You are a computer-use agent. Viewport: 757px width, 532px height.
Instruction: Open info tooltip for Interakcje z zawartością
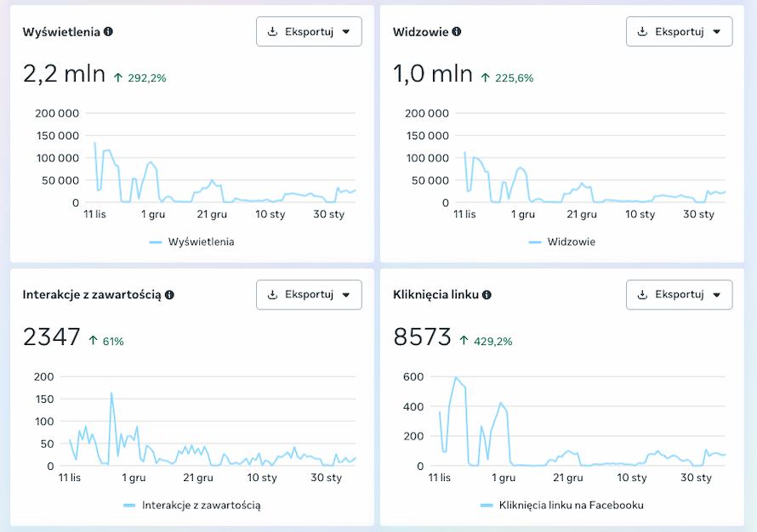pos(169,295)
